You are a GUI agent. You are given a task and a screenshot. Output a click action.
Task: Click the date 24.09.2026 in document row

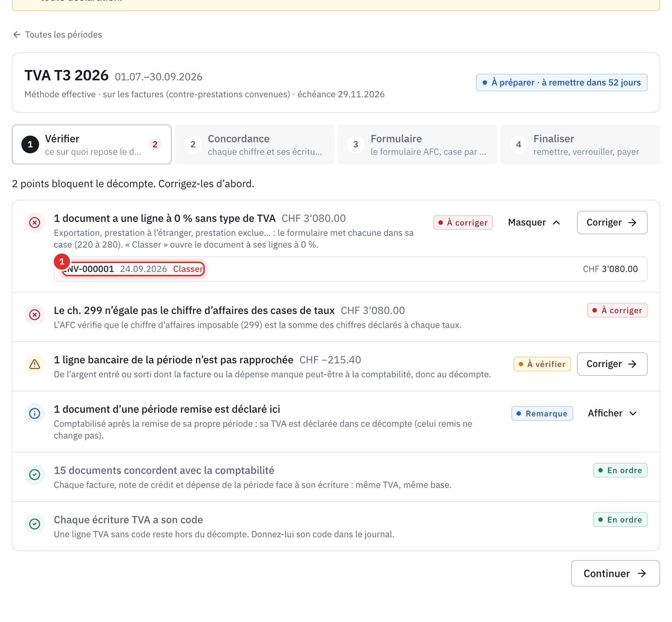pyautogui.click(x=144, y=269)
